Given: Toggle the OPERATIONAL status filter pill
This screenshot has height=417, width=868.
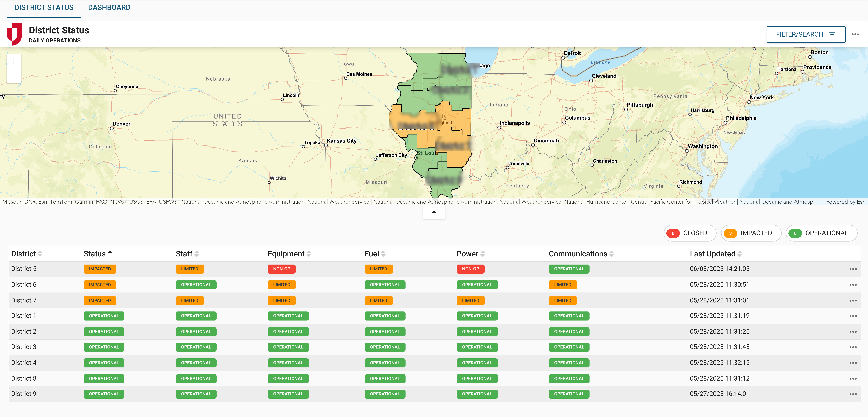Looking at the screenshot, I should point(822,233).
